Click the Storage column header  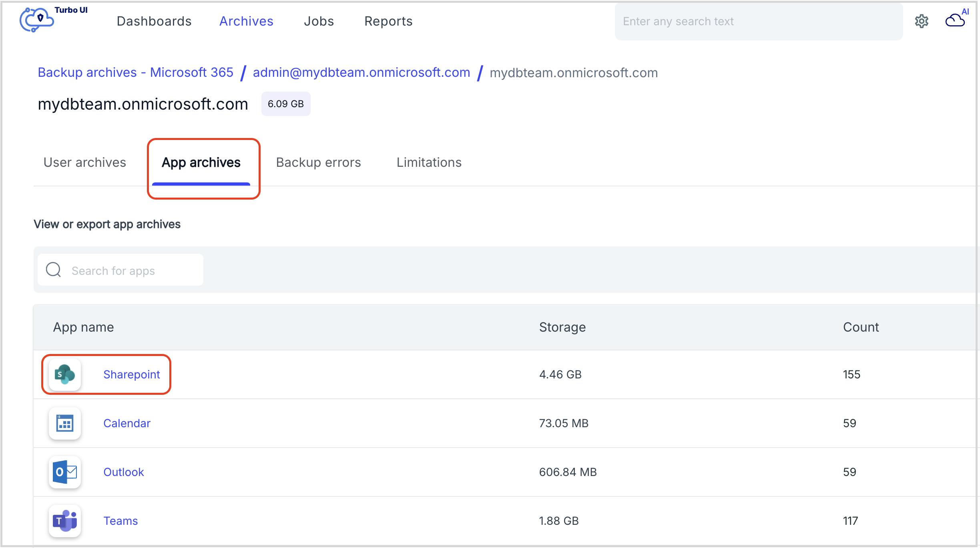tap(562, 327)
